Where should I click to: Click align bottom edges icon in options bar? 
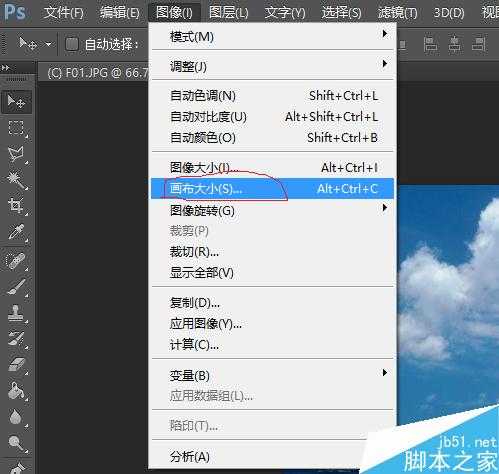click(x=403, y=45)
